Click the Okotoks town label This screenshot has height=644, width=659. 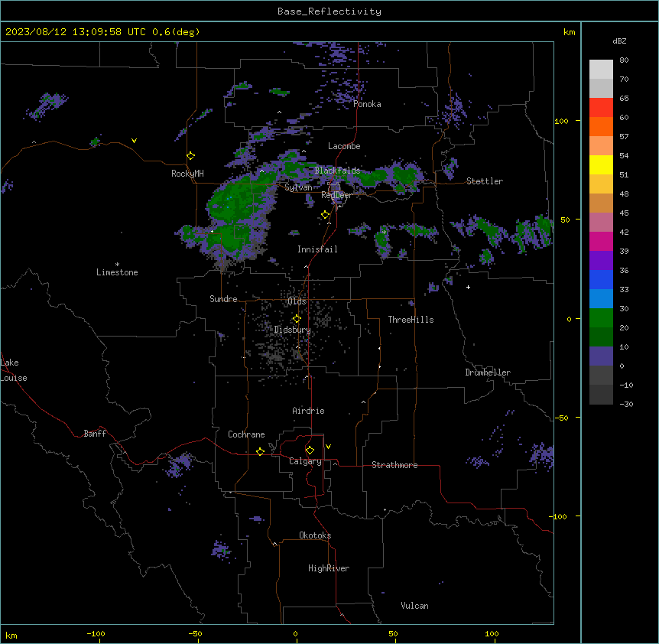[315, 535]
